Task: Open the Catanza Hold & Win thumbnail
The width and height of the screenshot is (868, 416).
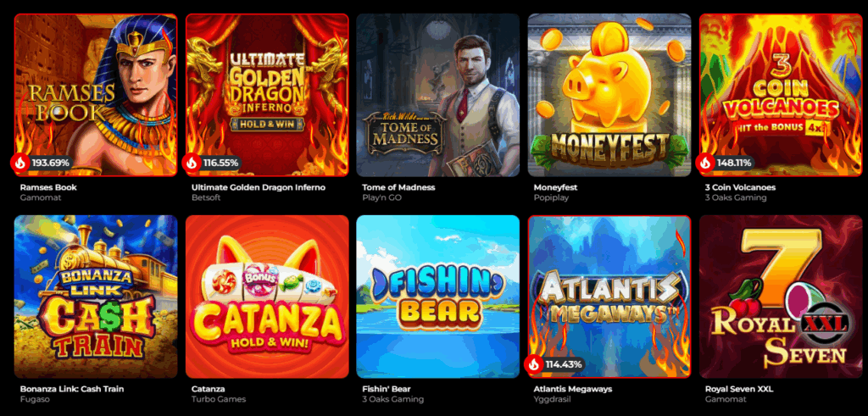Action: click(267, 297)
